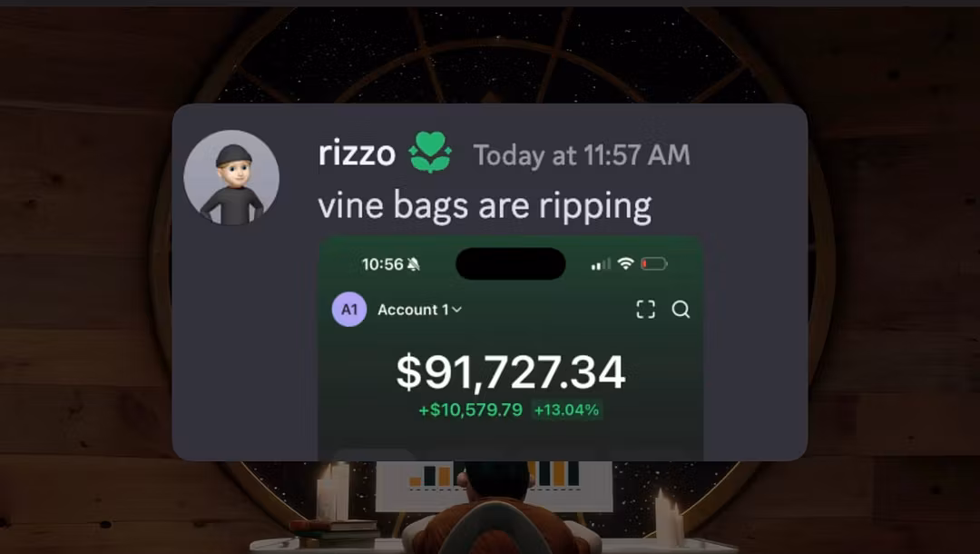Click the +13.04% green percentage badge
This screenshot has height=554, width=980.
(566, 410)
